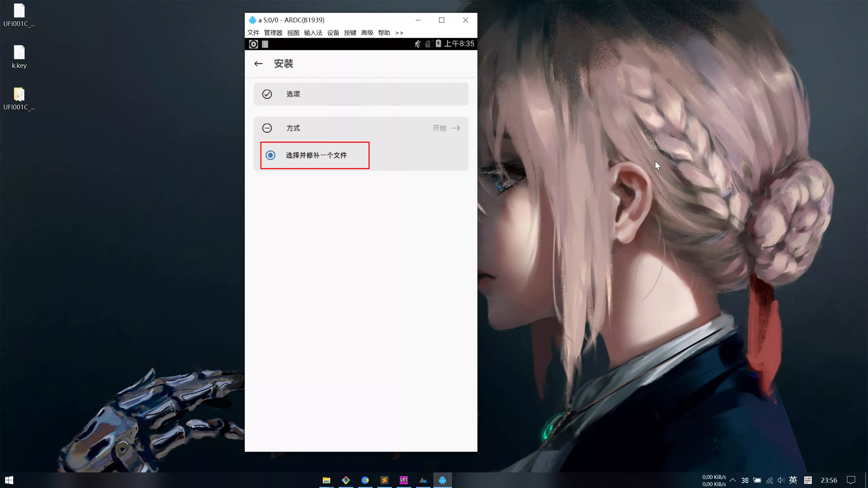Launch Sublime Text from the taskbar
The height and width of the screenshot is (488, 868).
point(384,480)
